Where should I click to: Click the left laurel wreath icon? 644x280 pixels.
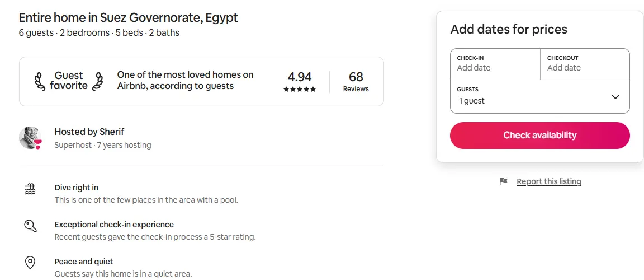(40, 81)
